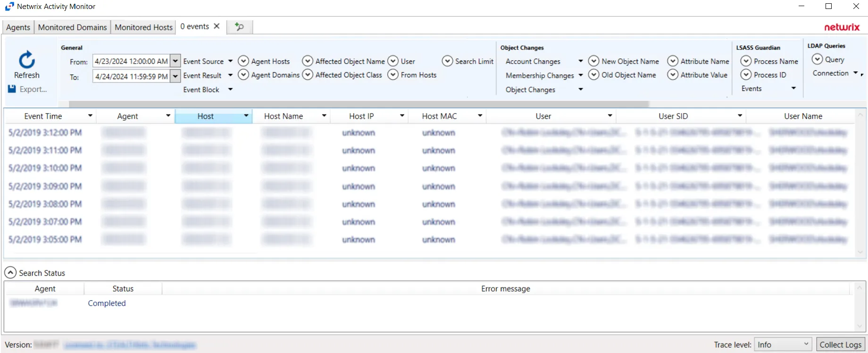
Task: Open the Account Changes dropdown
Action: tap(581, 61)
